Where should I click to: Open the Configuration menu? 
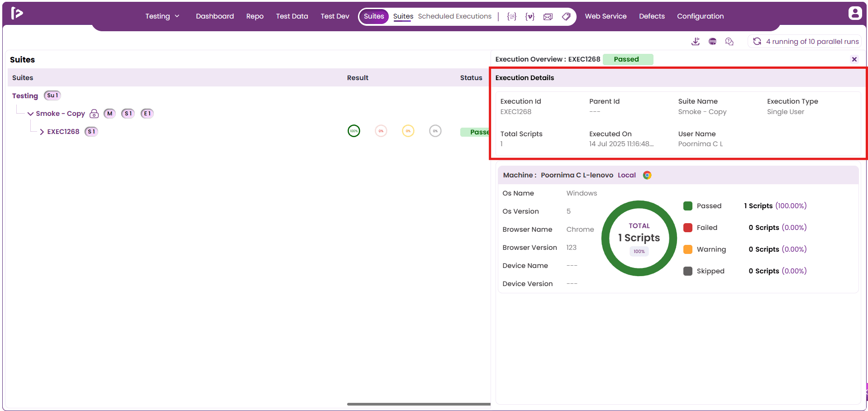click(x=700, y=16)
